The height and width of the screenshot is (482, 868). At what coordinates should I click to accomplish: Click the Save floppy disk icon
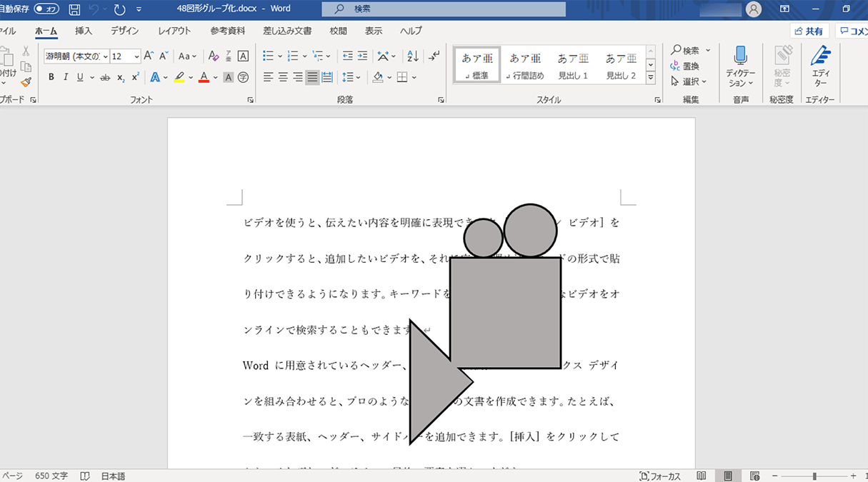coord(74,9)
